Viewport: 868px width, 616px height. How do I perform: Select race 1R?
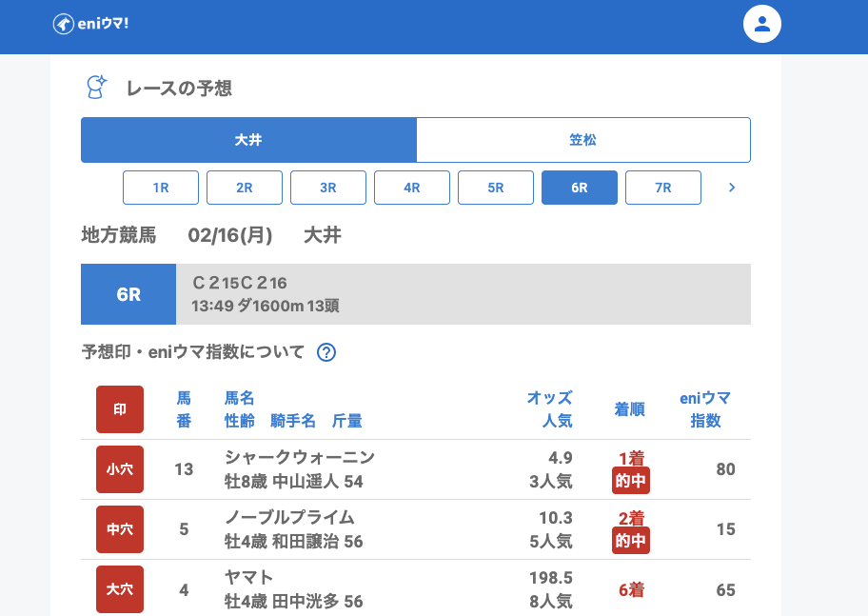coord(161,188)
